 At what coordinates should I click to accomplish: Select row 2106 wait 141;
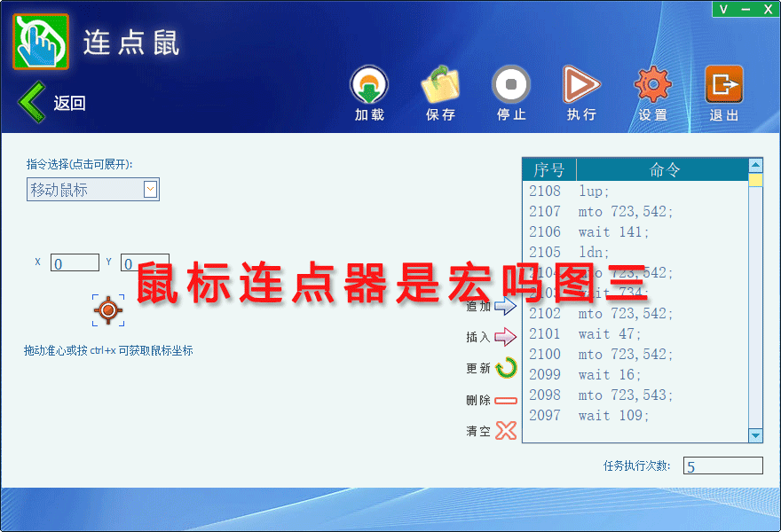(x=635, y=232)
